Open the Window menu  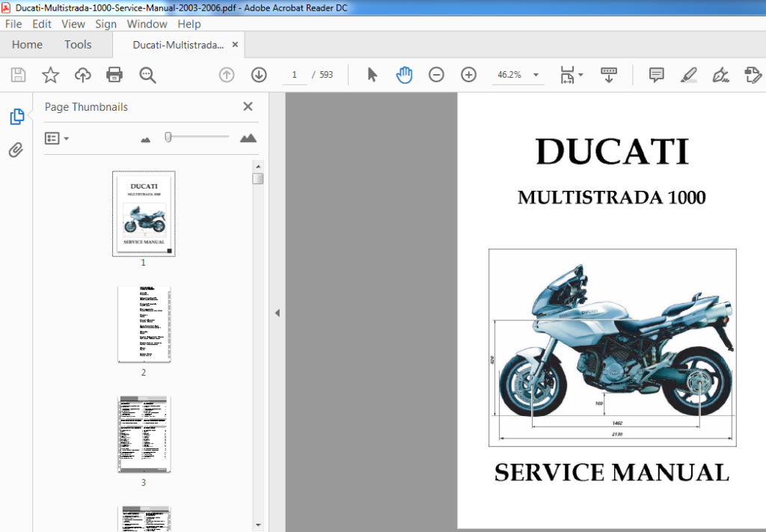click(147, 24)
